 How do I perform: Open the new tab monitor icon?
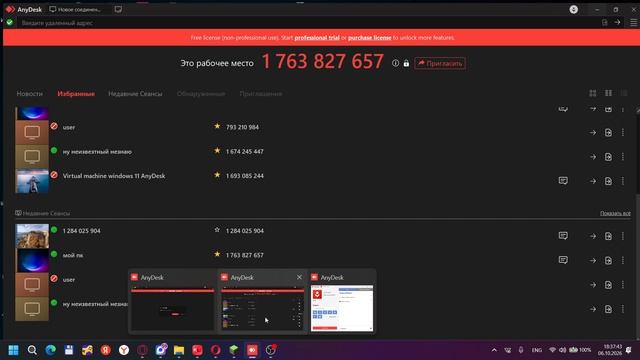(x=118, y=9)
